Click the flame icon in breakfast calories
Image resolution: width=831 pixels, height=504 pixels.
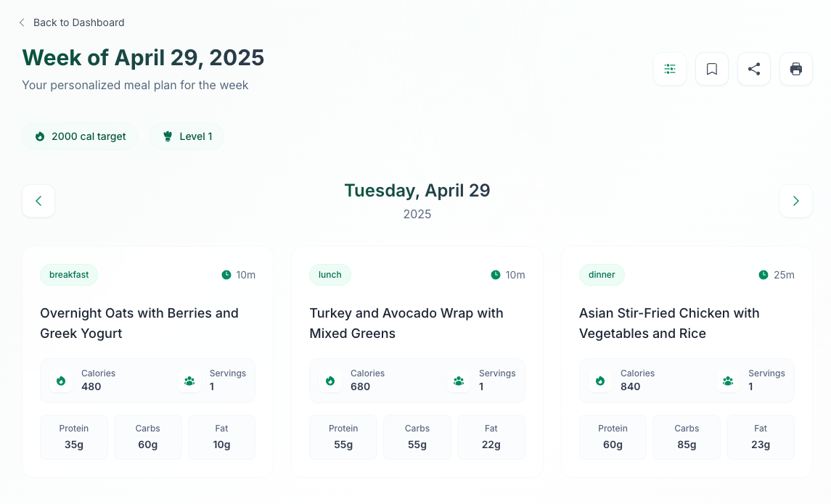(61, 381)
